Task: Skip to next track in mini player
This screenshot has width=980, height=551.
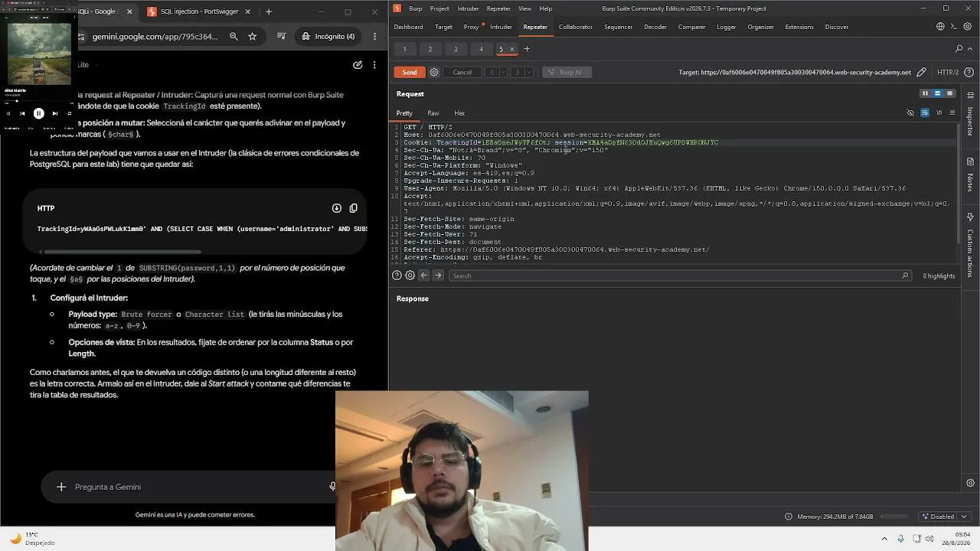Action: click(54, 113)
